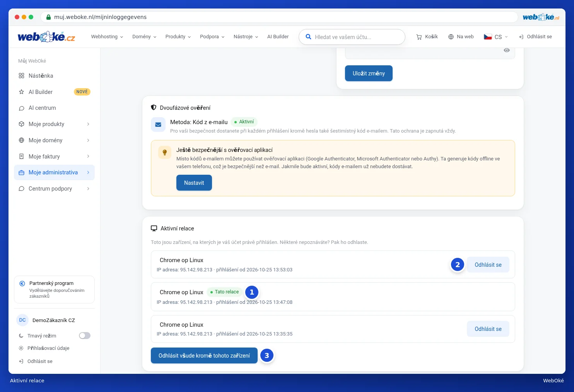Click the DC user avatar
The image size is (574, 392).
pos(22,320)
